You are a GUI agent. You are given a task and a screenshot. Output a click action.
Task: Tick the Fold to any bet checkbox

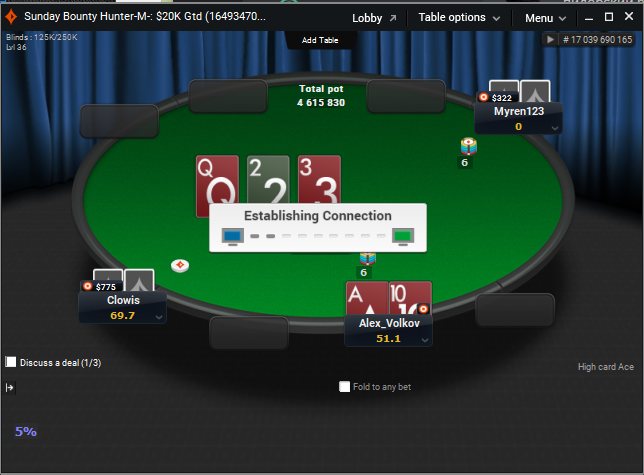click(x=344, y=386)
